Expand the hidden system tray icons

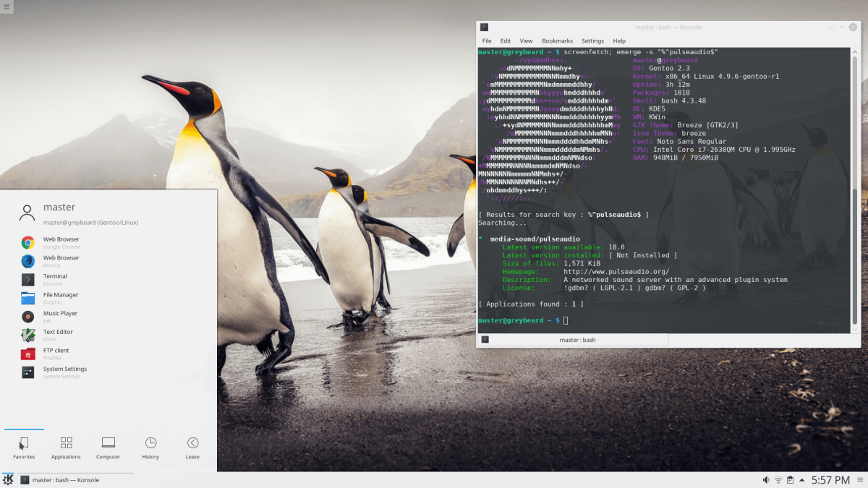[801, 479]
